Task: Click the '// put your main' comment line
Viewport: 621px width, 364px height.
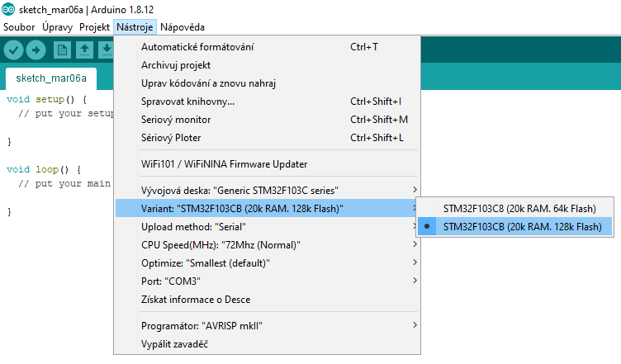Action: click(64, 184)
